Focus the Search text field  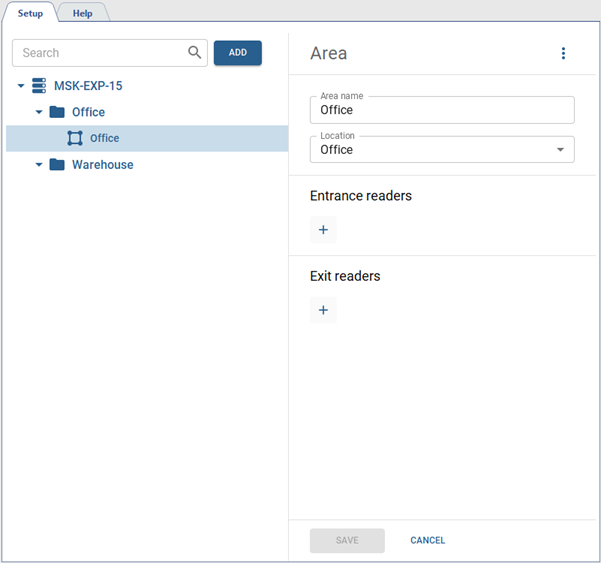100,53
